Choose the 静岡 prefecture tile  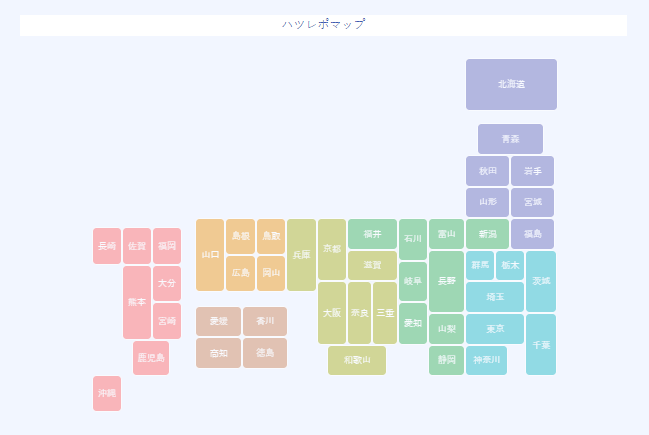(x=447, y=360)
